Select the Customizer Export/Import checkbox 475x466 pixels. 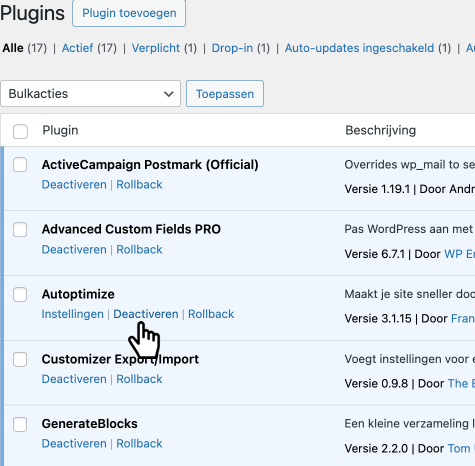pyautogui.click(x=20, y=359)
